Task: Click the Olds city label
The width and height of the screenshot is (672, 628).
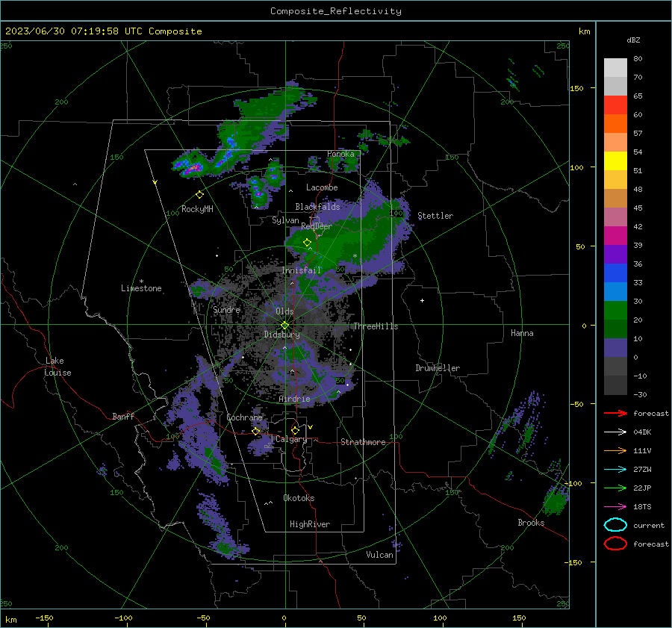Action: pyautogui.click(x=284, y=311)
